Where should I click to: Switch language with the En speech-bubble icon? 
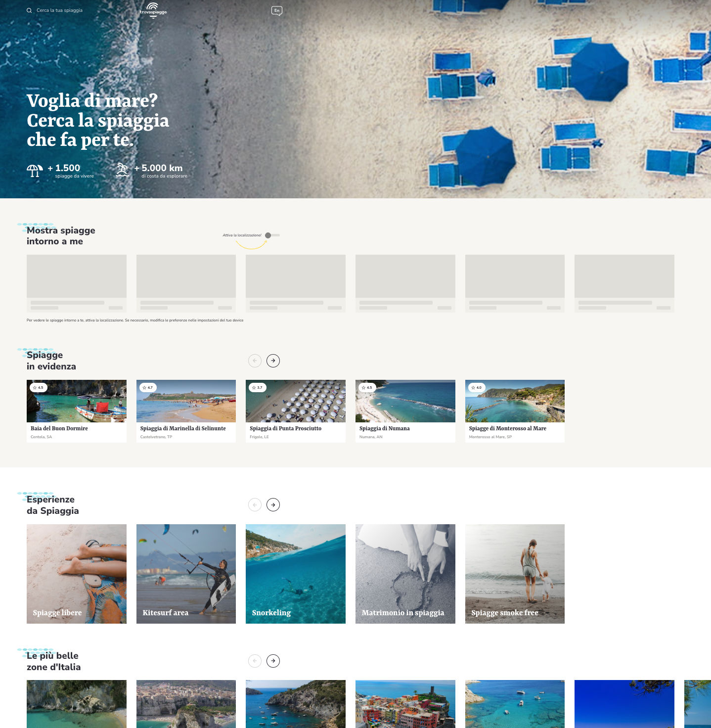pos(277,10)
